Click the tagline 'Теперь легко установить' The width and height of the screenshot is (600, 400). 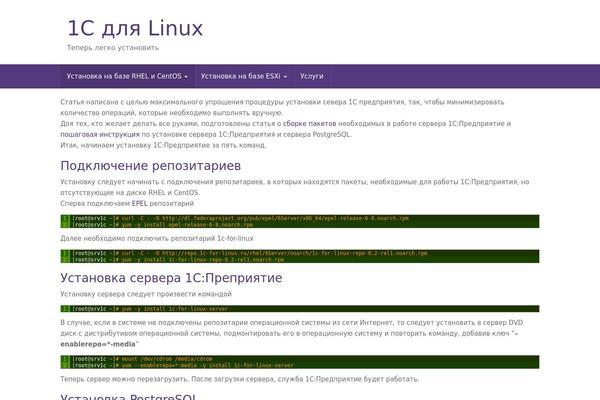[113, 48]
